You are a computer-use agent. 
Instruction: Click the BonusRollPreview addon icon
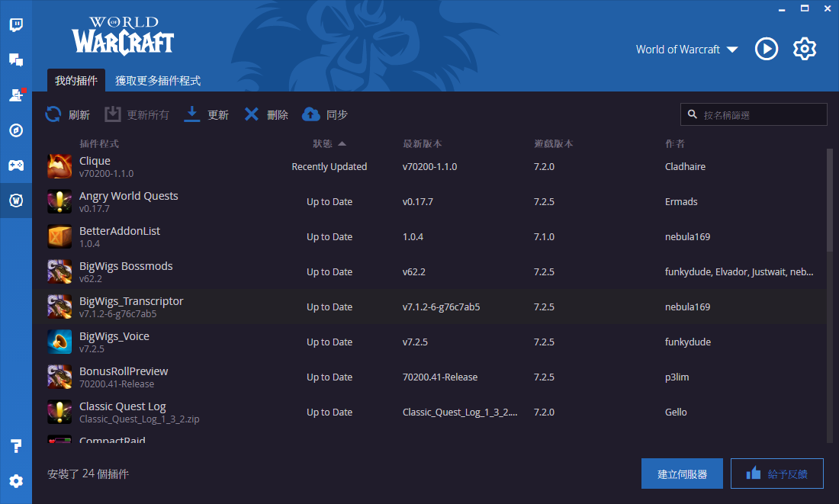59,377
